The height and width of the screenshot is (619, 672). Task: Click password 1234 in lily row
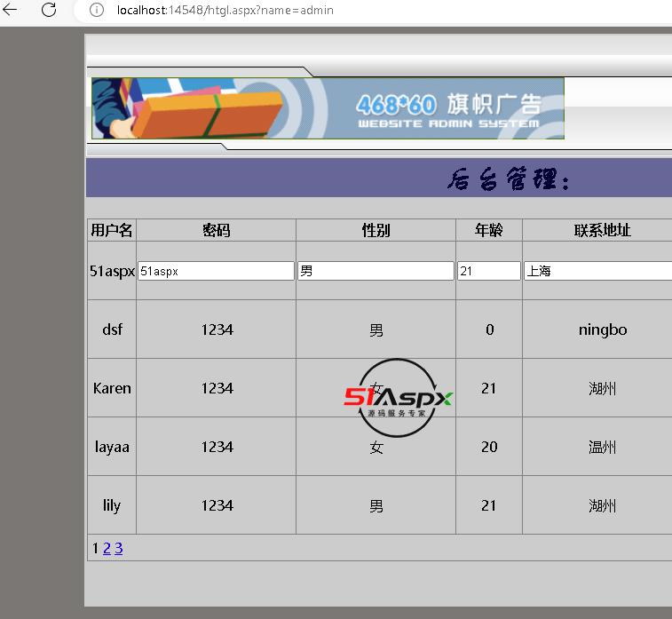(217, 505)
